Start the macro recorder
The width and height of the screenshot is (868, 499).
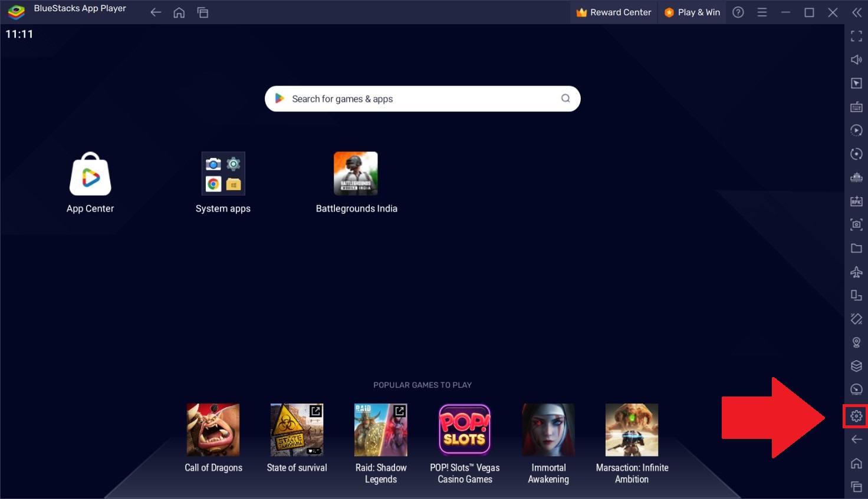tap(856, 130)
